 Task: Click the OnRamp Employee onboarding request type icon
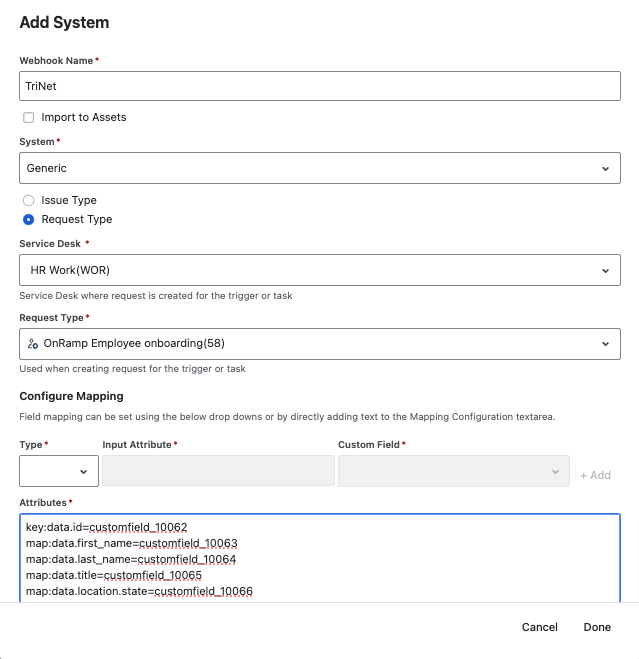tap(33, 344)
